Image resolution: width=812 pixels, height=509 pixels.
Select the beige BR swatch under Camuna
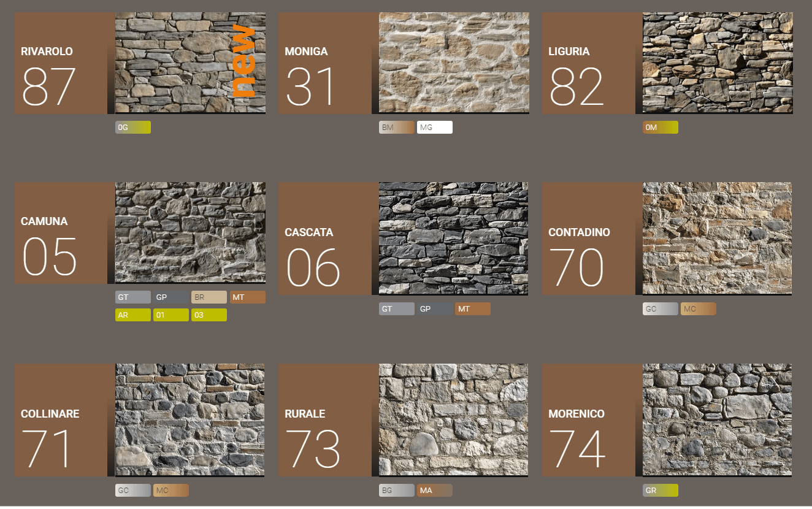[209, 297]
